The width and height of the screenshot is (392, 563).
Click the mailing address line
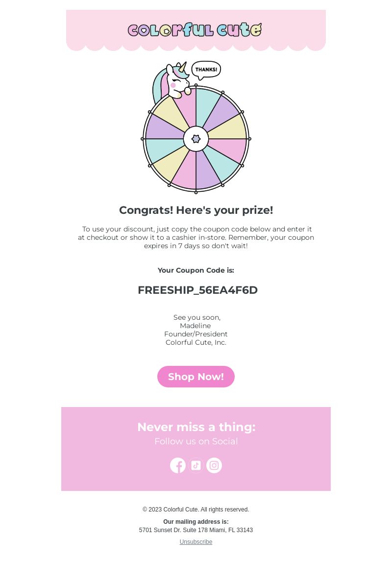click(x=196, y=530)
